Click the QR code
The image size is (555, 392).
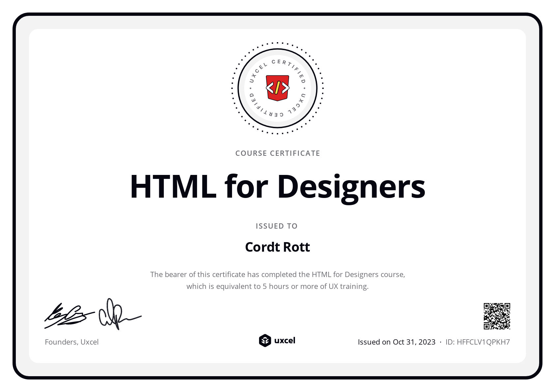pyautogui.click(x=497, y=316)
